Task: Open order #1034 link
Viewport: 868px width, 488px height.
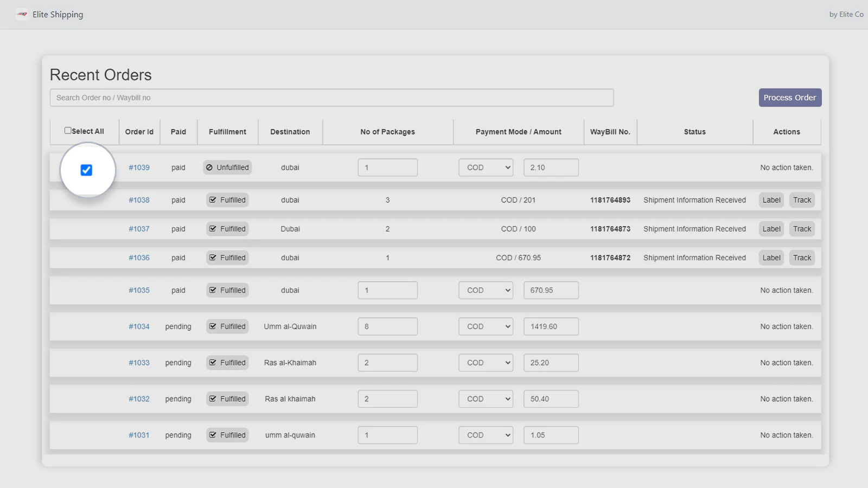Action: (x=139, y=326)
